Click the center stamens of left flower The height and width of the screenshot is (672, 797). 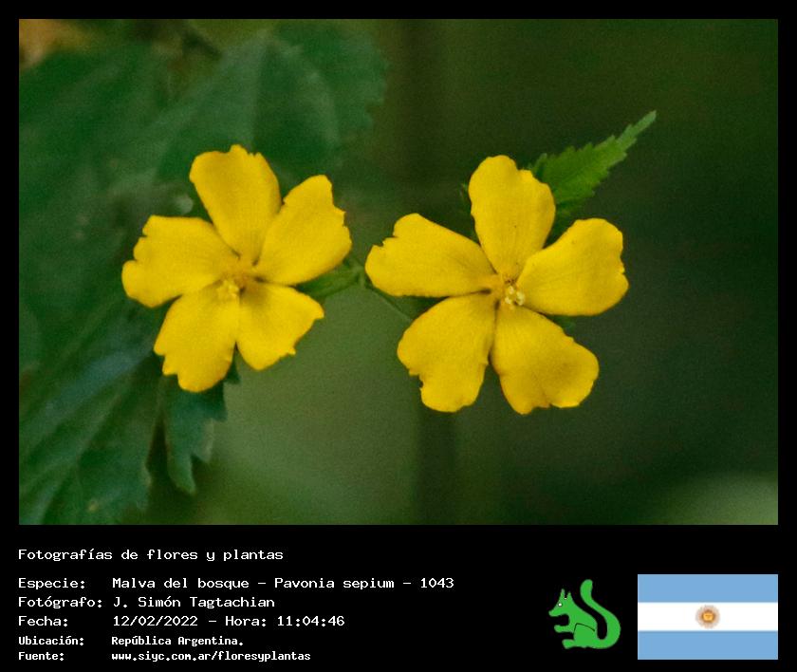(x=229, y=286)
